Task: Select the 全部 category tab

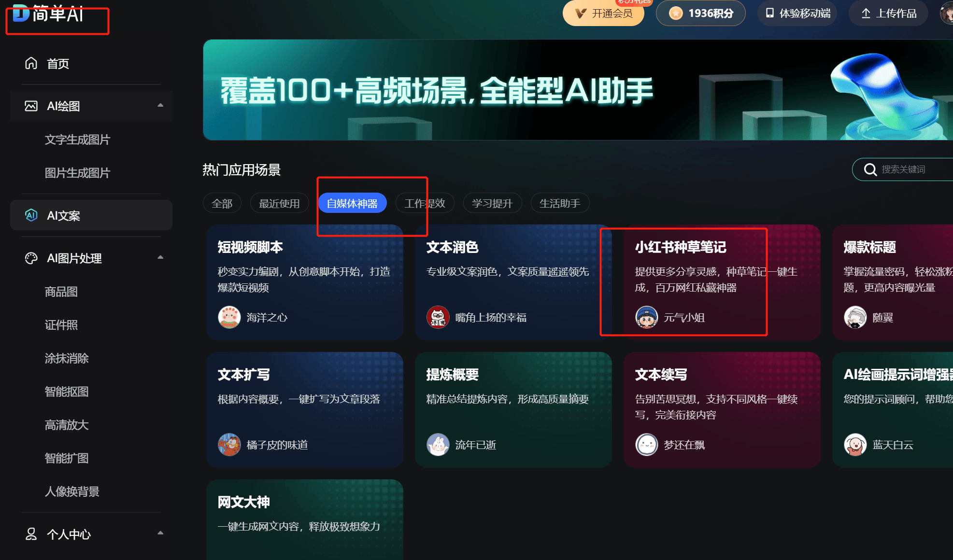Action: 222,203
